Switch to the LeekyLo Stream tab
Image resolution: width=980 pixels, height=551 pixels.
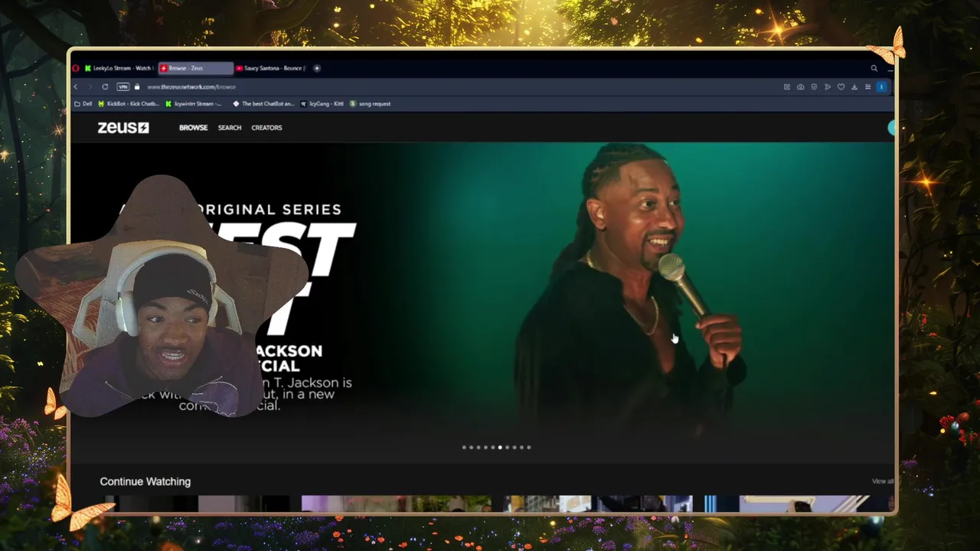(119, 68)
